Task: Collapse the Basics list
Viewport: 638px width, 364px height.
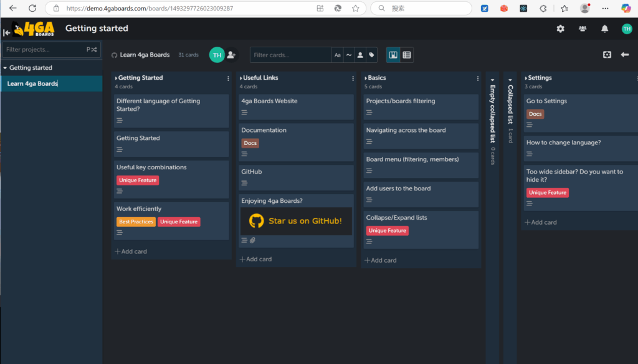Action: [x=366, y=78]
